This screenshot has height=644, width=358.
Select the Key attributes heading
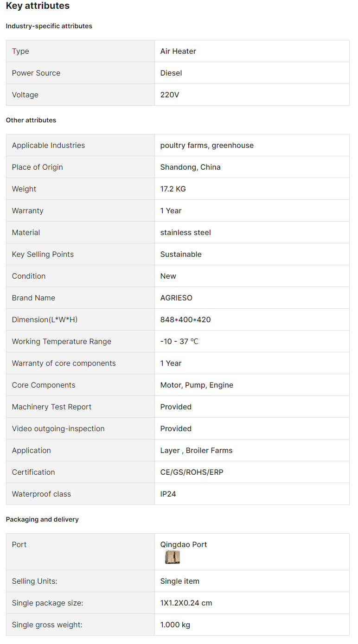coord(38,6)
